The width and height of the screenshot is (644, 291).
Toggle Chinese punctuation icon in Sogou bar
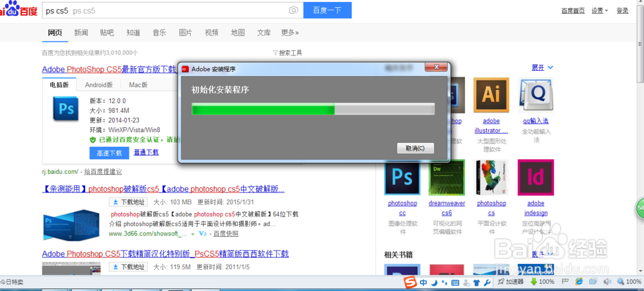pos(445,283)
